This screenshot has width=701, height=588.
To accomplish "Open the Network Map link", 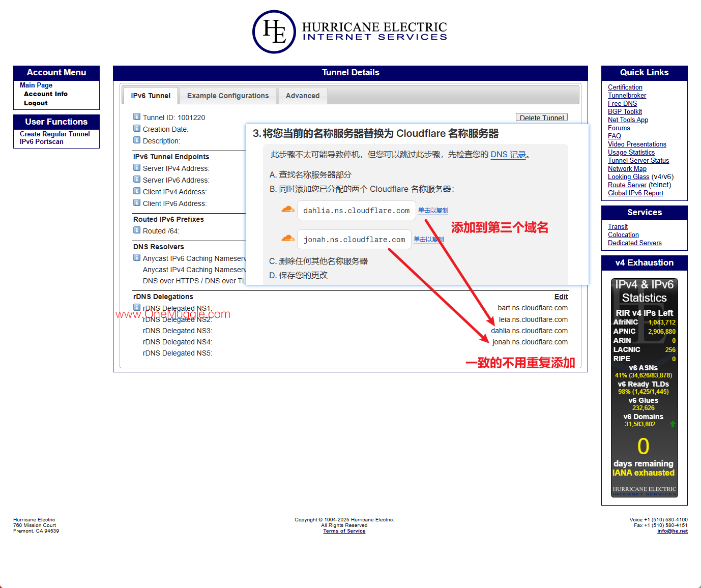I will click(x=627, y=169).
